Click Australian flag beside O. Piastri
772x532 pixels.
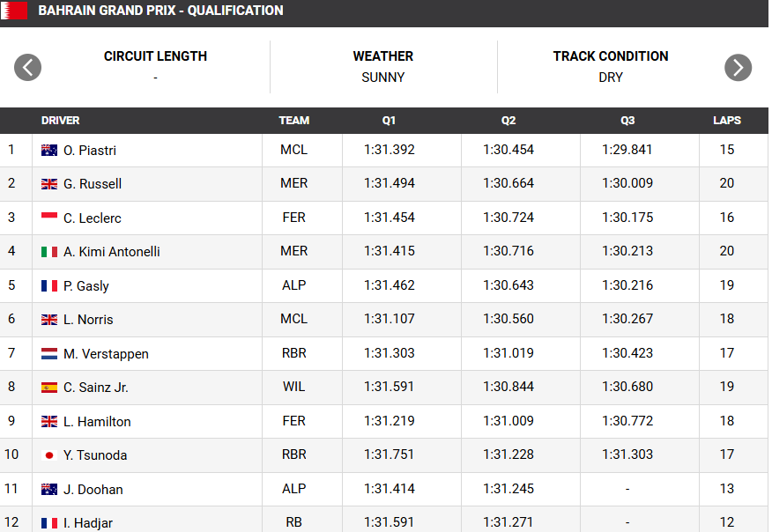click(x=49, y=151)
